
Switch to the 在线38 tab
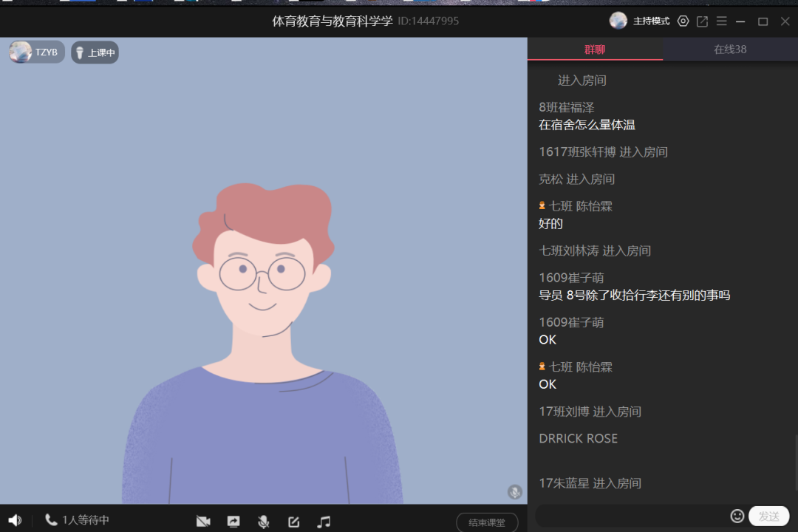pos(730,50)
